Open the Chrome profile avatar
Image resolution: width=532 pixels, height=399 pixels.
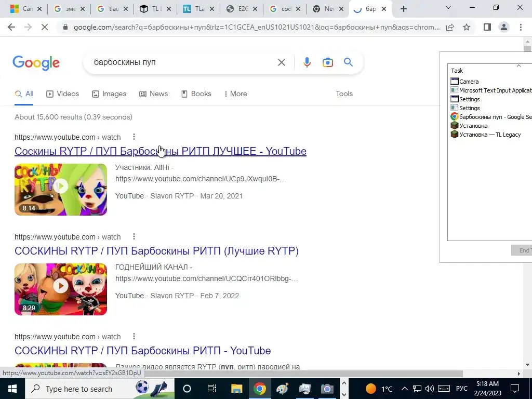(504, 27)
